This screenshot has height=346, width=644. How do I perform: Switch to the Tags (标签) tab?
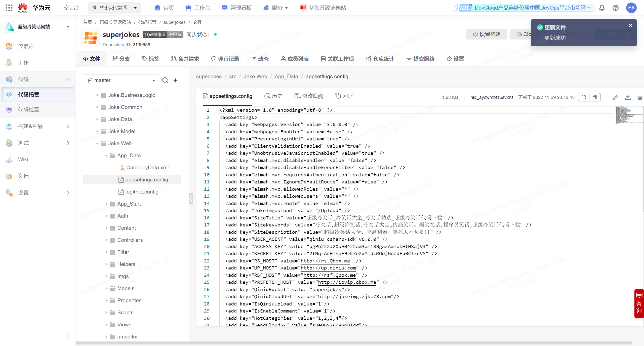pyautogui.click(x=150, y=59)
